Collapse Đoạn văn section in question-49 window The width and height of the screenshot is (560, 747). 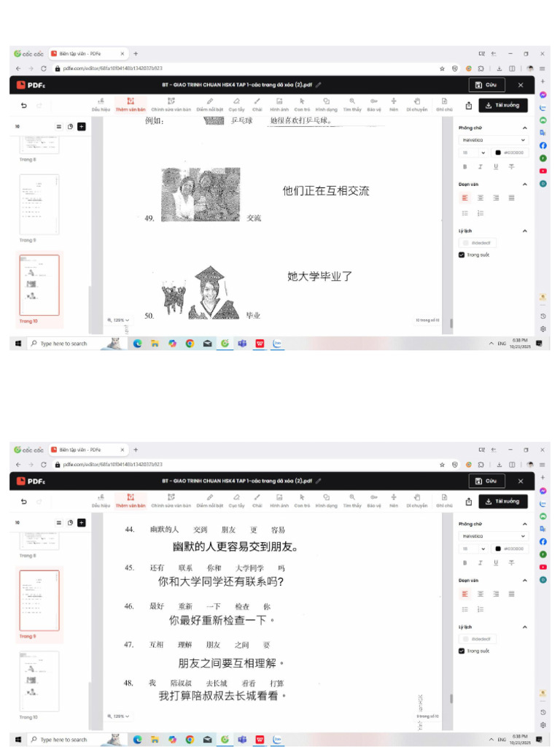click(525, 185)
